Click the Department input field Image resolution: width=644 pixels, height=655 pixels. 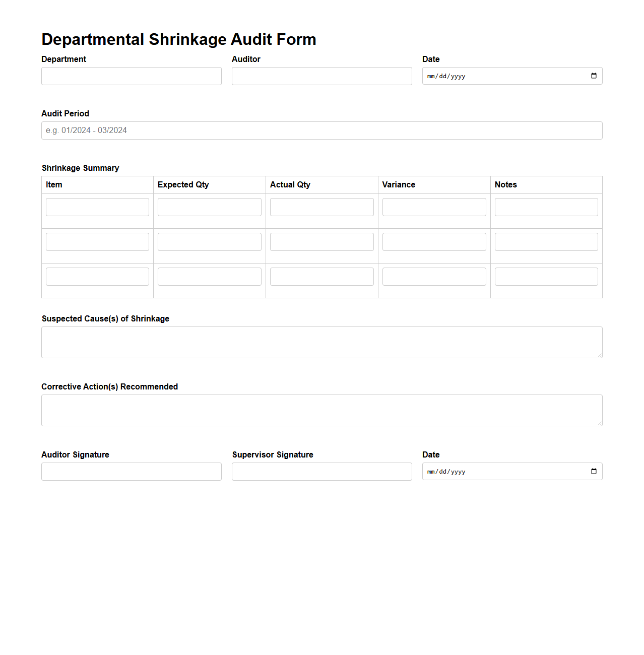click(131, 76)
